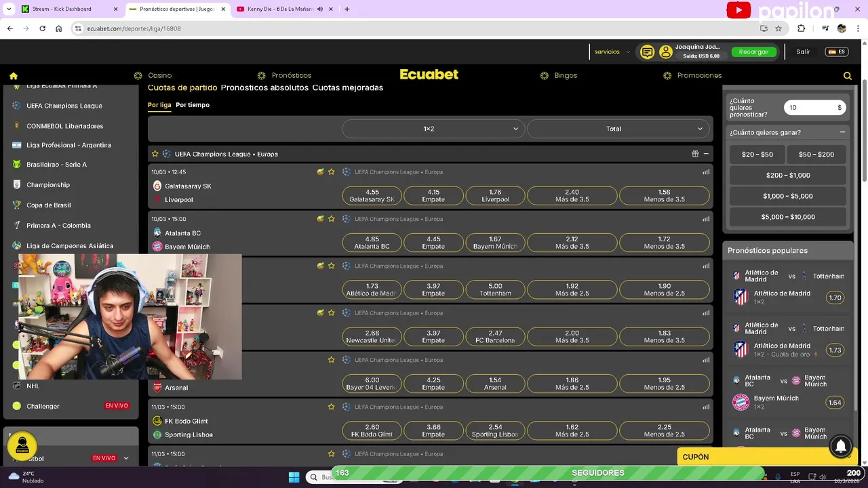Open the Pronósticos menu

284,75
